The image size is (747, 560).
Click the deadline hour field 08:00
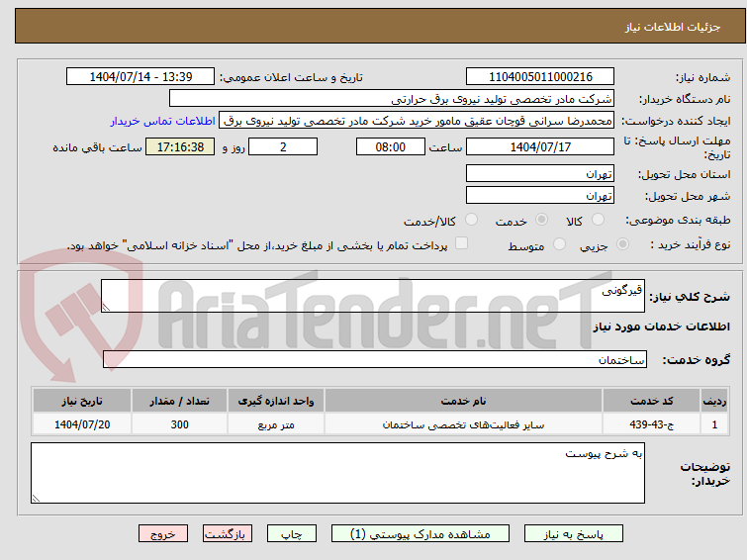click(x=390, y=146)
